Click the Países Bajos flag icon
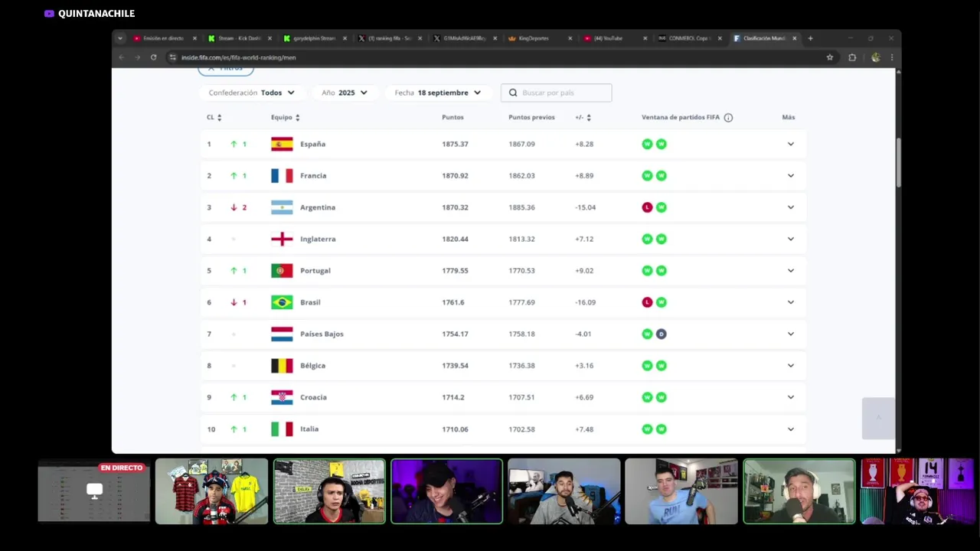Image resolution: width=980 pixels, height=551 pixels. click(x=282, y=334)
